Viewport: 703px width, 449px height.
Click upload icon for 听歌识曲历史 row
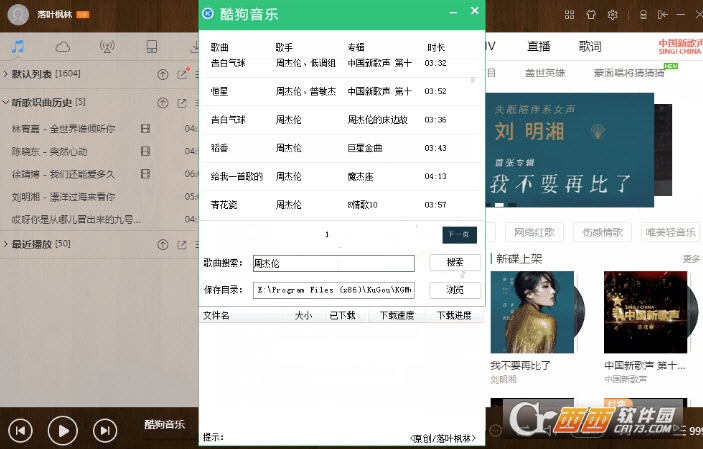[x=163, y=103]
